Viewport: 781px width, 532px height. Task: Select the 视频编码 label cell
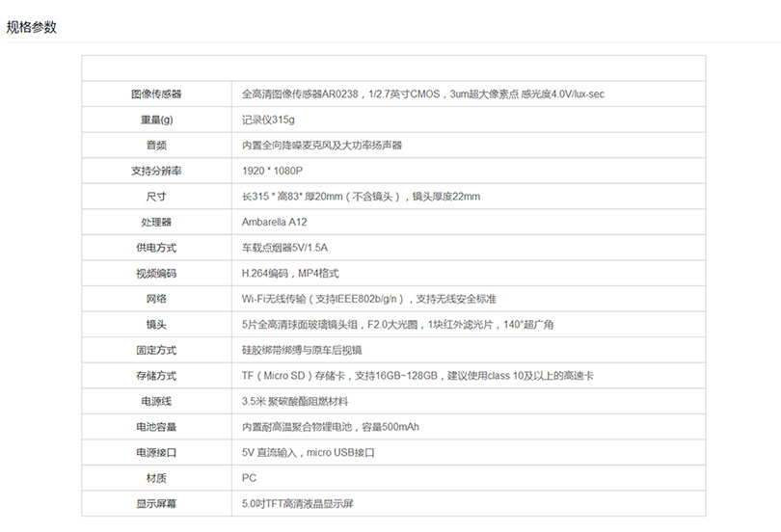[156, 273]
